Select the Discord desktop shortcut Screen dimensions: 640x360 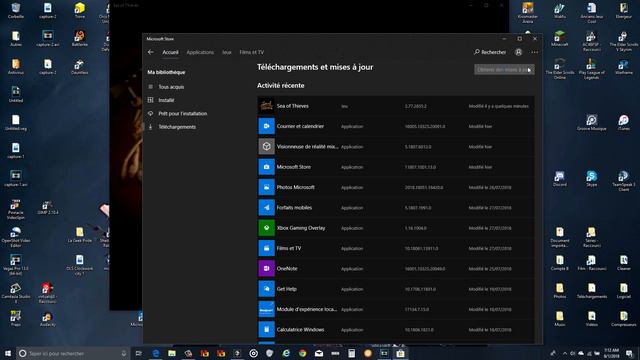[x=560, y=179]
